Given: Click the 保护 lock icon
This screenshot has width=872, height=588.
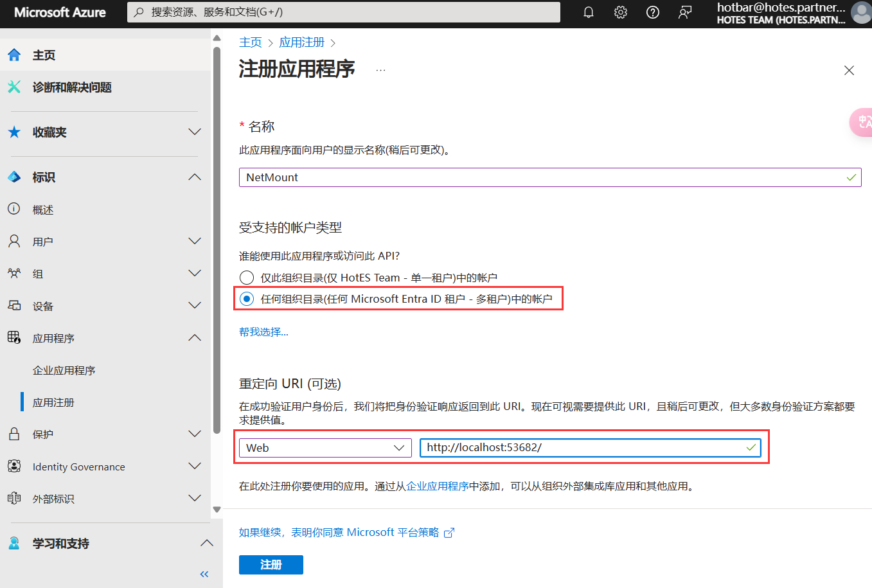Looking at the screenshot, I should pos(13,434).
